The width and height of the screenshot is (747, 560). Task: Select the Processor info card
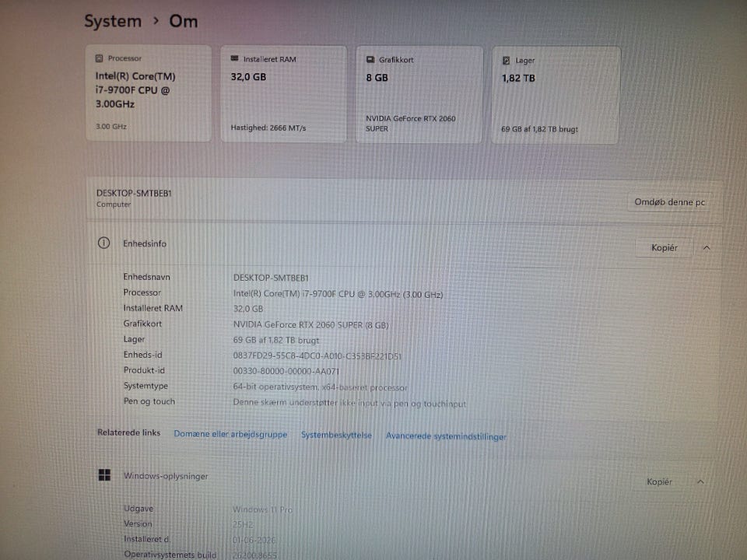point(149,93)
